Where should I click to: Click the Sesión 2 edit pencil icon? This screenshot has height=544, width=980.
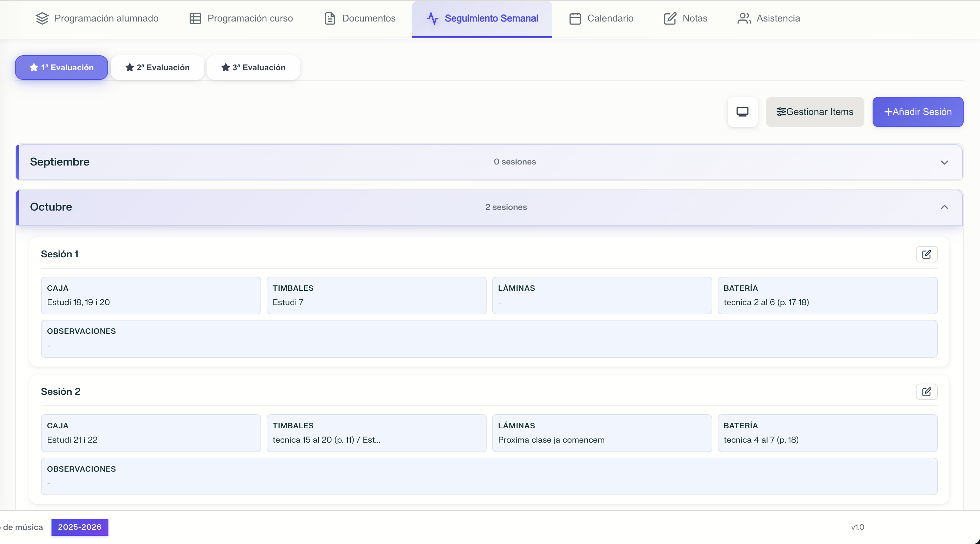[x=926, y=392]
